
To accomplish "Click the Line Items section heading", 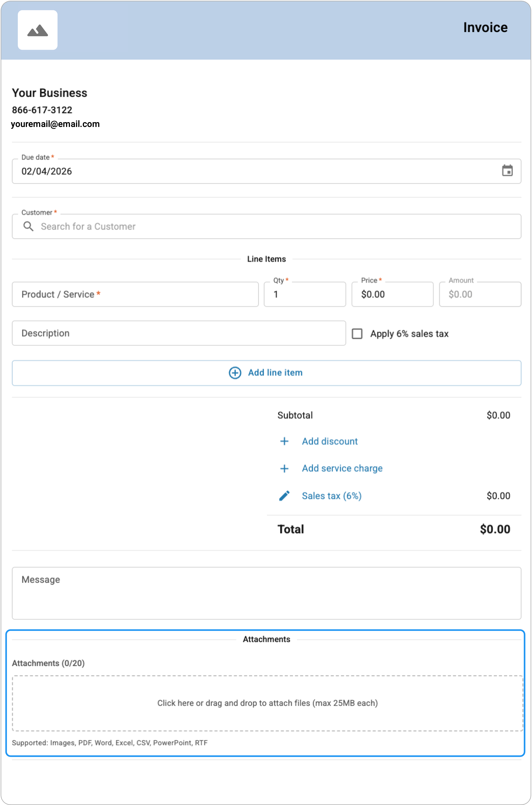I will (266, 259).
